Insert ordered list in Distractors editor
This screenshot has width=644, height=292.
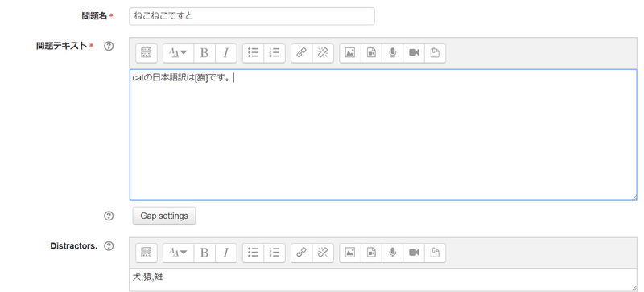[275, 253]
